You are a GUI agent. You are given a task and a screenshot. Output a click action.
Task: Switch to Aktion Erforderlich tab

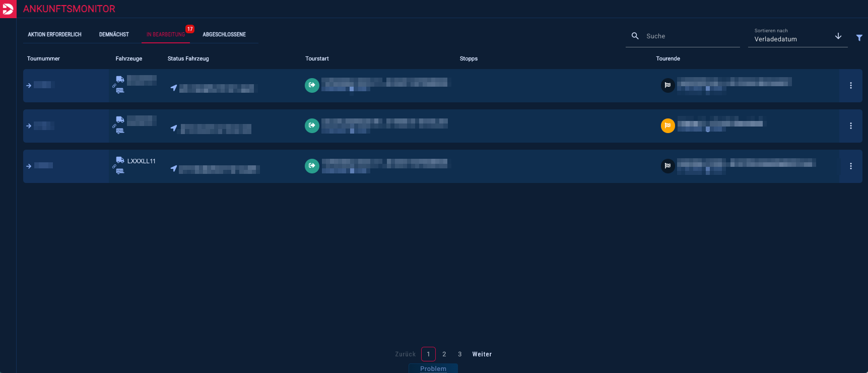[54, 35]
